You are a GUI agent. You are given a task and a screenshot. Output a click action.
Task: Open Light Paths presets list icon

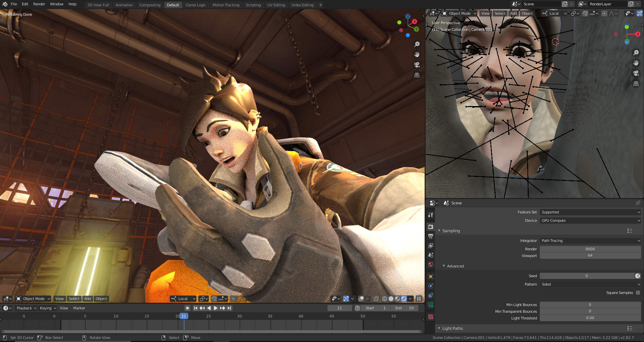coord(630,329)
